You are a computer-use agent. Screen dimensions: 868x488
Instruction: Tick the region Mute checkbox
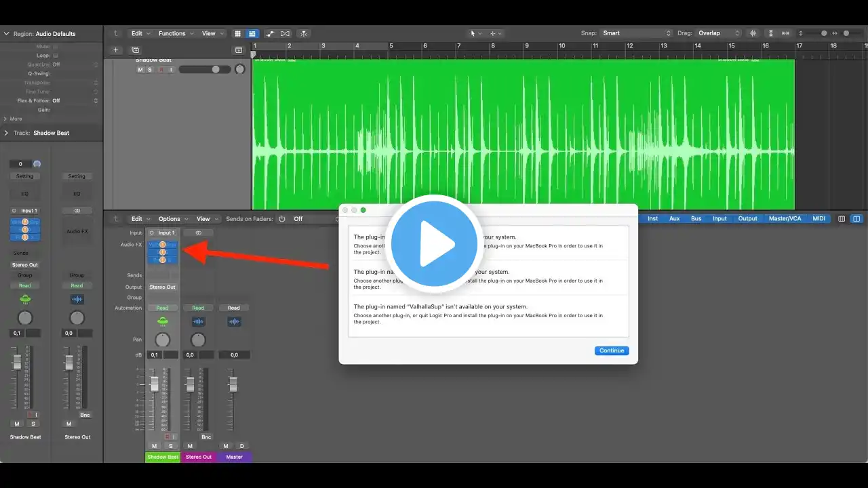tap(56, 47)
